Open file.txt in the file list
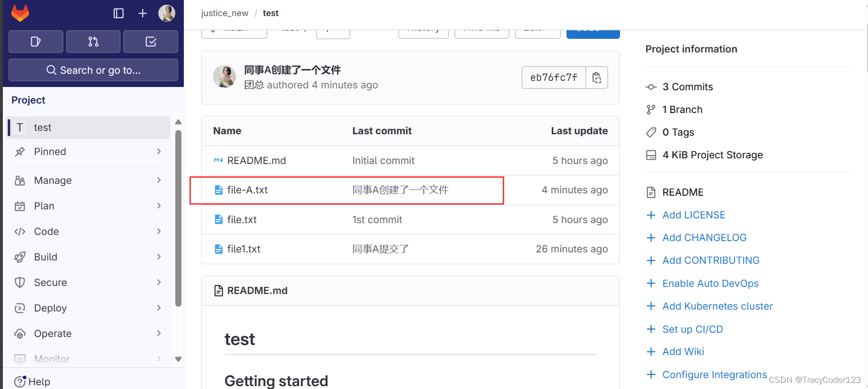This screenshot has height=389, width=868. [x=242, y=220]
